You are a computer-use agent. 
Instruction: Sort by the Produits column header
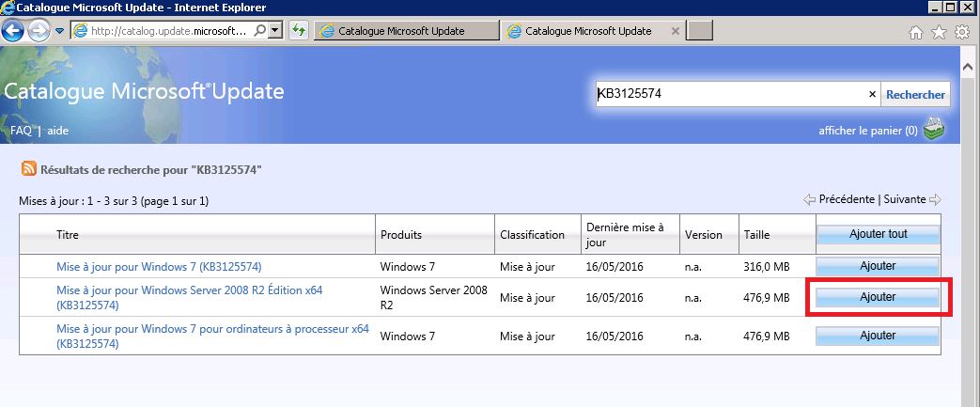coord(401,235)
